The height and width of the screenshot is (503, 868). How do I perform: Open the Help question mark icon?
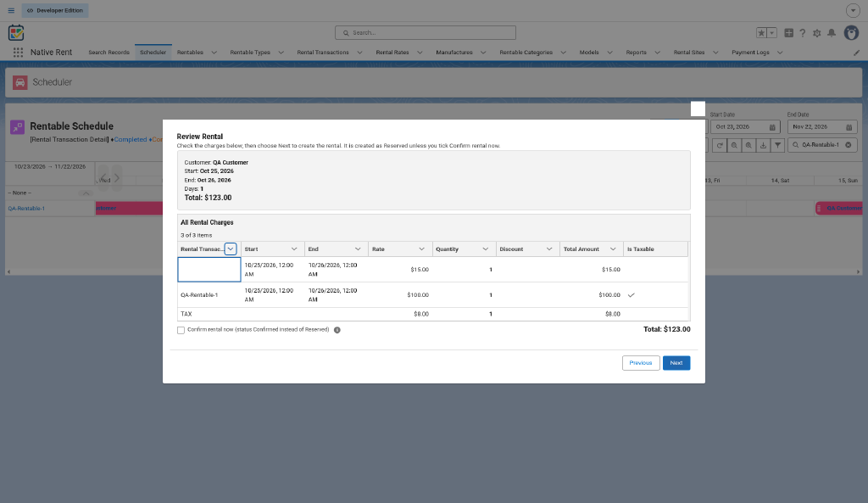[802, 33]
